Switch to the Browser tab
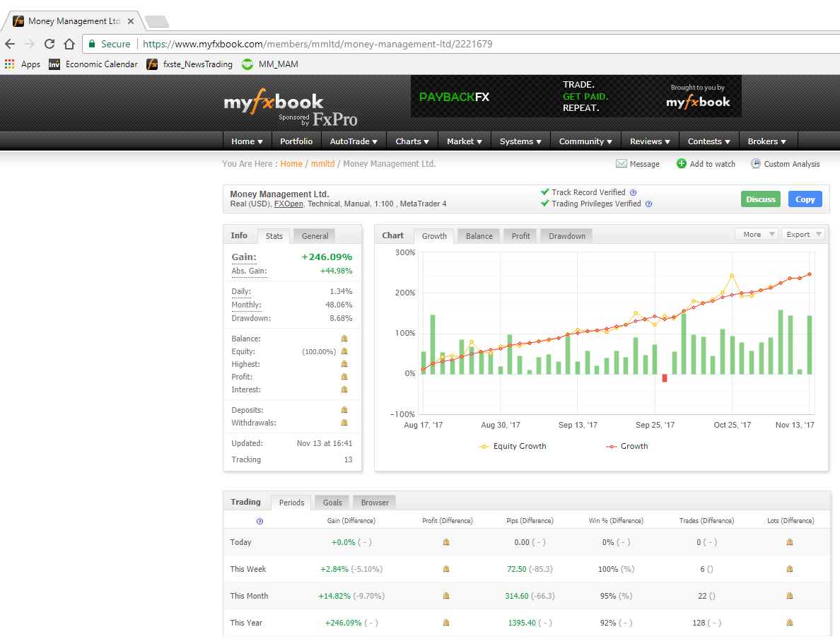This screenshot has width=840, height=639. 375,503
